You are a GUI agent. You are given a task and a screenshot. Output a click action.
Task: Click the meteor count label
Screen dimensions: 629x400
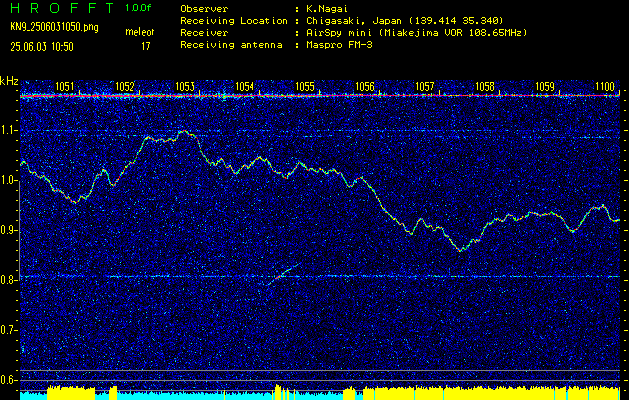140,32
